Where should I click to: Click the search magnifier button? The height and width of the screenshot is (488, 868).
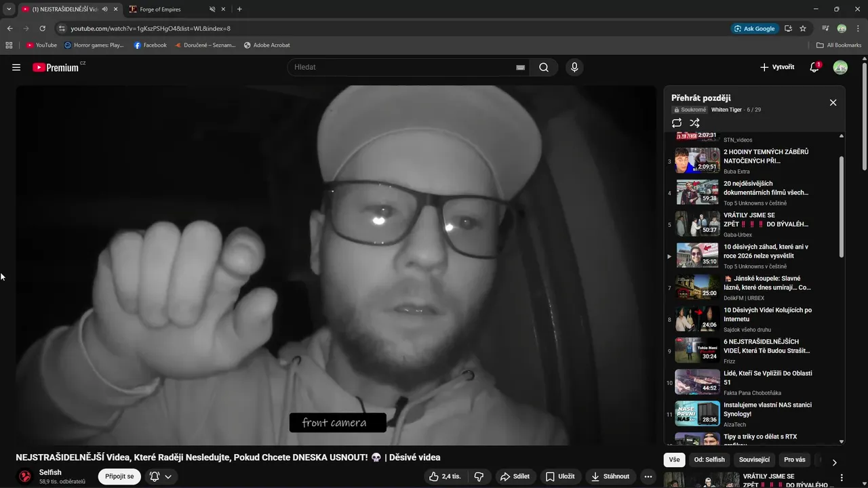click(544, 67)
